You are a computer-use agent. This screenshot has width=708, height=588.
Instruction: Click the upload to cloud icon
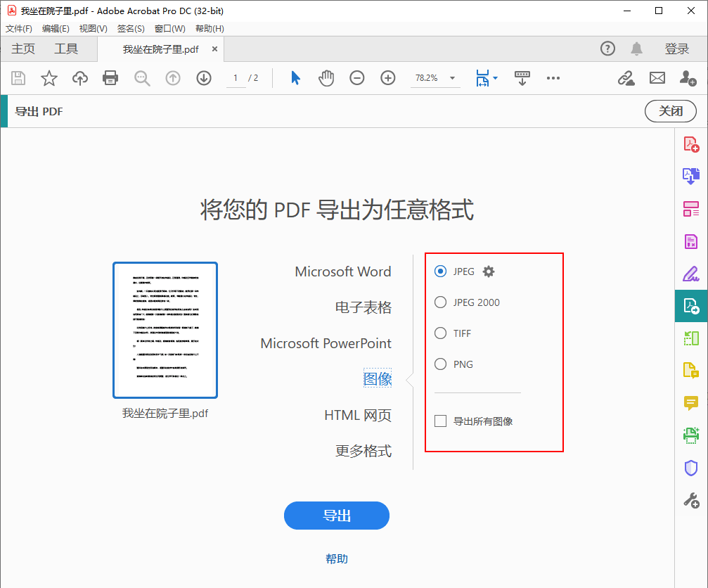tap(80, 78)
